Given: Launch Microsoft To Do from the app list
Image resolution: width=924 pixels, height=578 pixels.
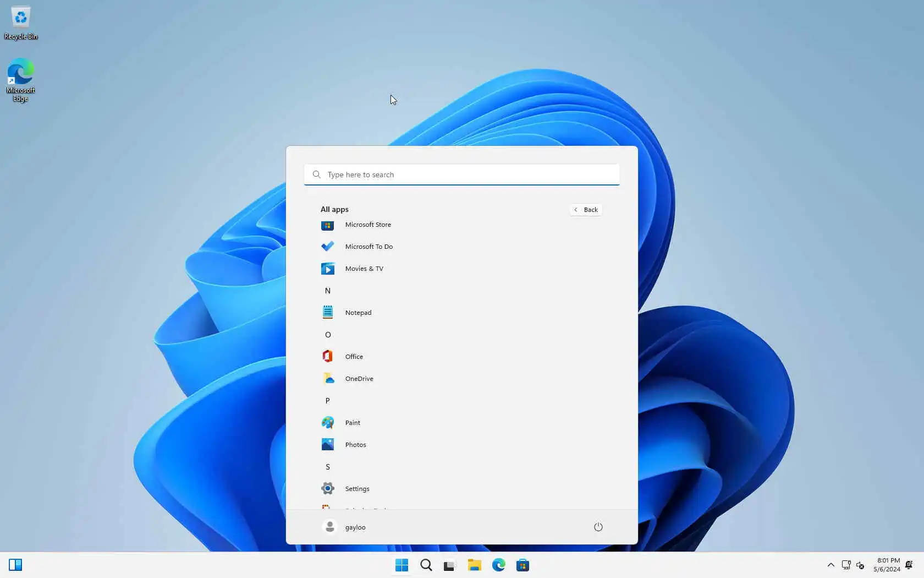Looking at the screenshot, I should pyautogui.click(x=461, y=247).
